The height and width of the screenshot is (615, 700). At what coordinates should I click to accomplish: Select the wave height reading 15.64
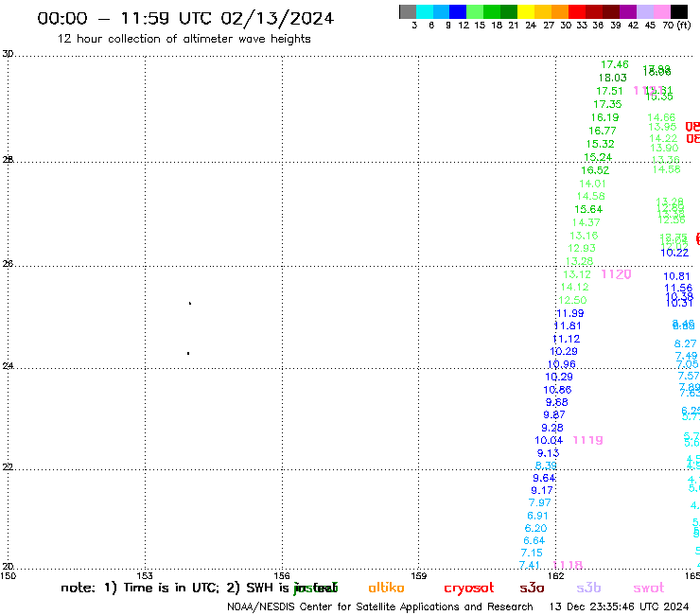588,209
